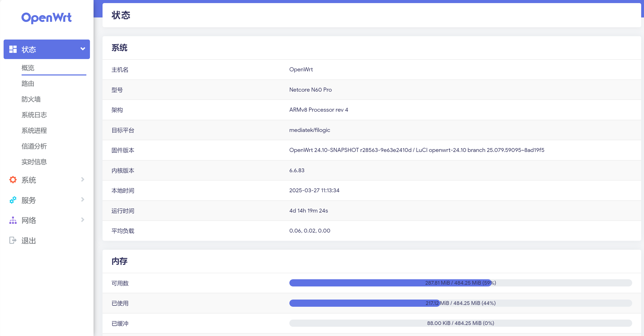The height and width of the screenshot is (336, 644).
Task: Click the OpenWrt logo
Action: (x=47, y=18)
